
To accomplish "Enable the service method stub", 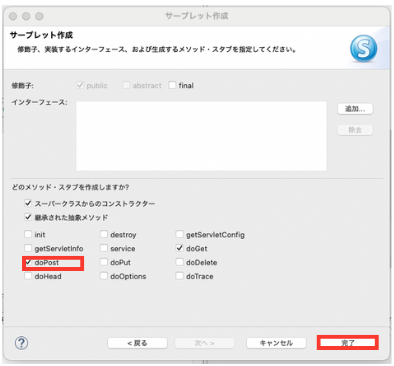I will point(104,248).
